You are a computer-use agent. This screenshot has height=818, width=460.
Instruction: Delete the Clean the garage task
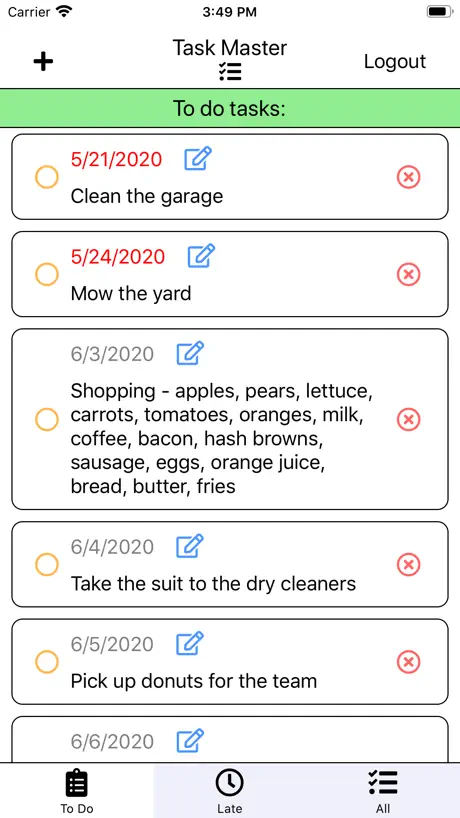tap(408, 177)
